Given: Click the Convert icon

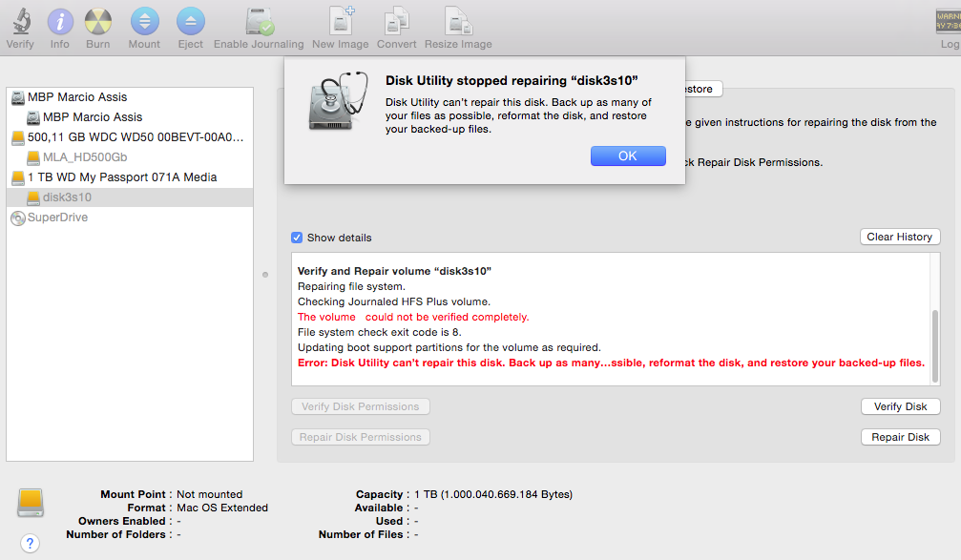Looking at the screenshot, I should [396, 19].
